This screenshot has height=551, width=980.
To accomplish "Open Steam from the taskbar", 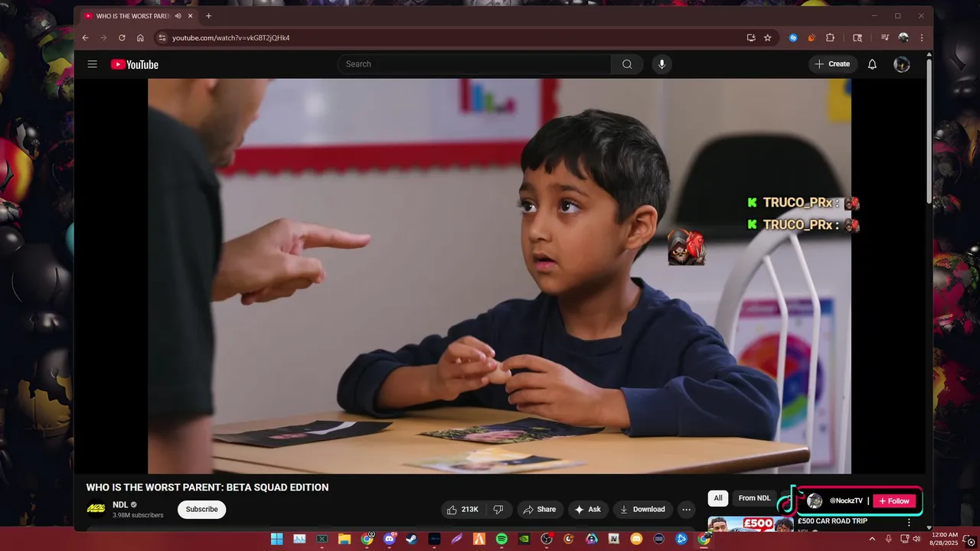I will (x=411, y=539).
